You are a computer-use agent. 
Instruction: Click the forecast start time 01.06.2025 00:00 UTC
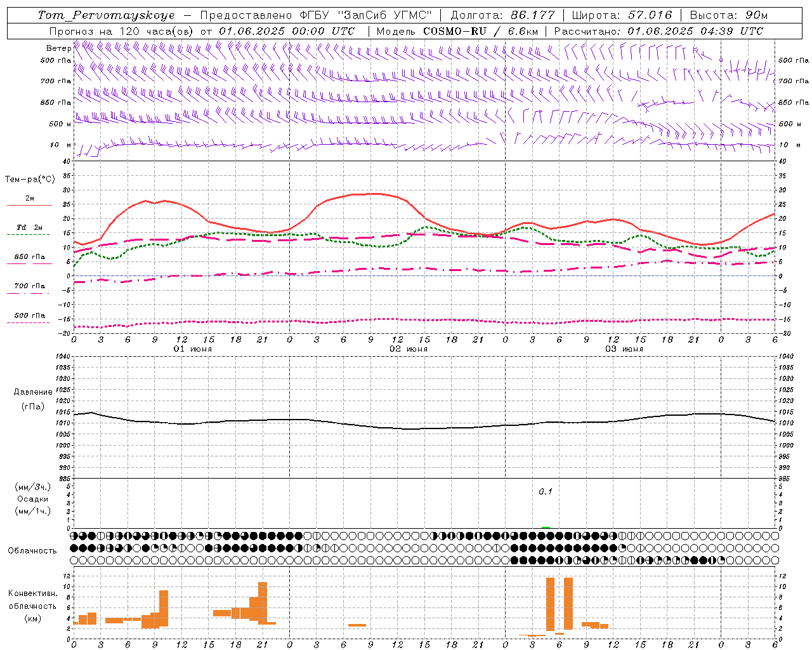click(x=287, y=30)
